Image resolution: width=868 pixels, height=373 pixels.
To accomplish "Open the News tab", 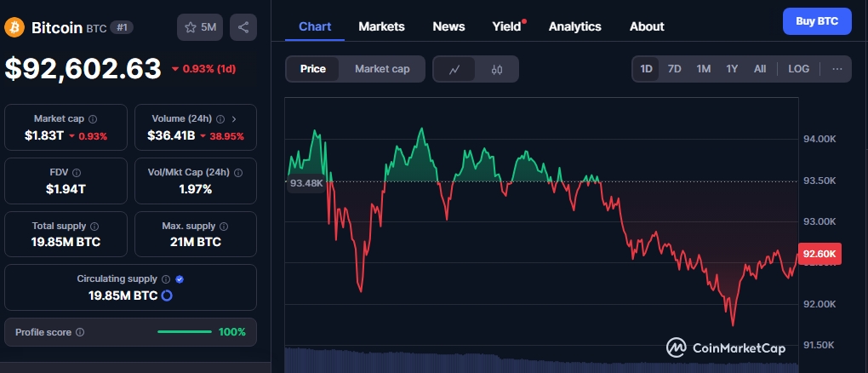I will (x=448, y=26).
